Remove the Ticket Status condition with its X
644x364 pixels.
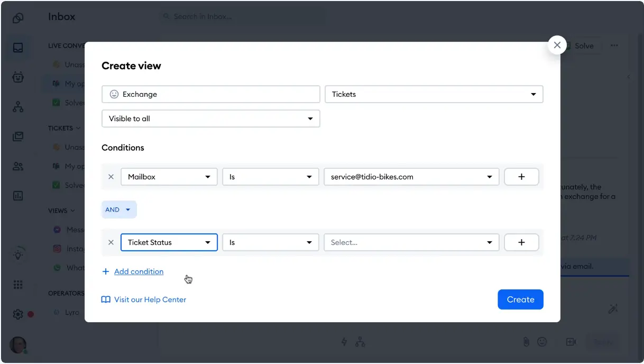(111, 242)
